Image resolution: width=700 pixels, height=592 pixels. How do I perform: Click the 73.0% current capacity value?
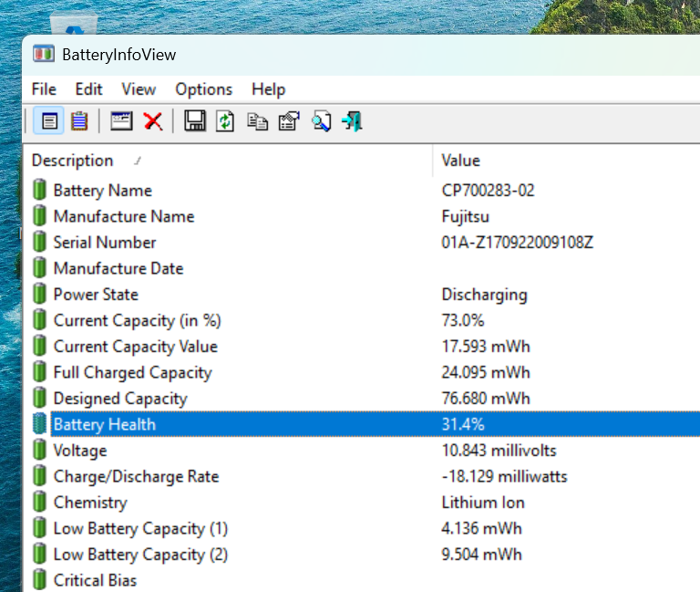pyautogui.click(x=463, y=320)
